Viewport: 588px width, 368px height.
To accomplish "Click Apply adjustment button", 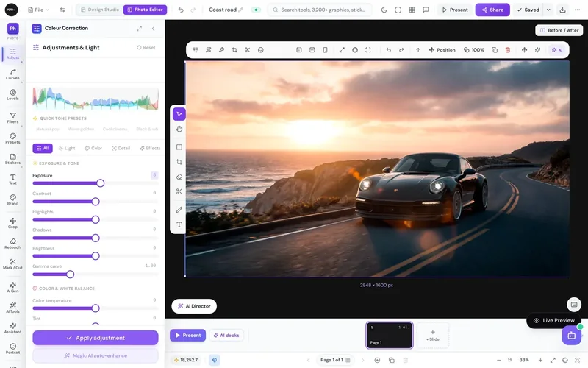I will (x=96, y=338).
